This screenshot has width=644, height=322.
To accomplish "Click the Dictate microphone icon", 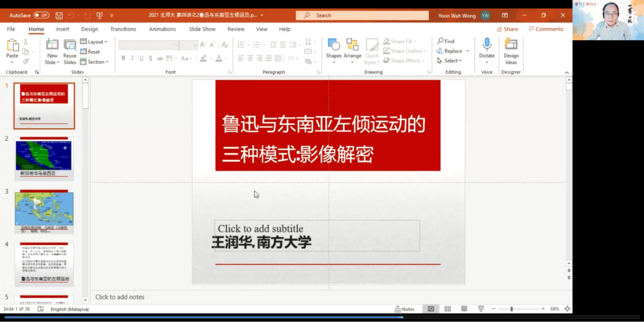I will (486, 45).
